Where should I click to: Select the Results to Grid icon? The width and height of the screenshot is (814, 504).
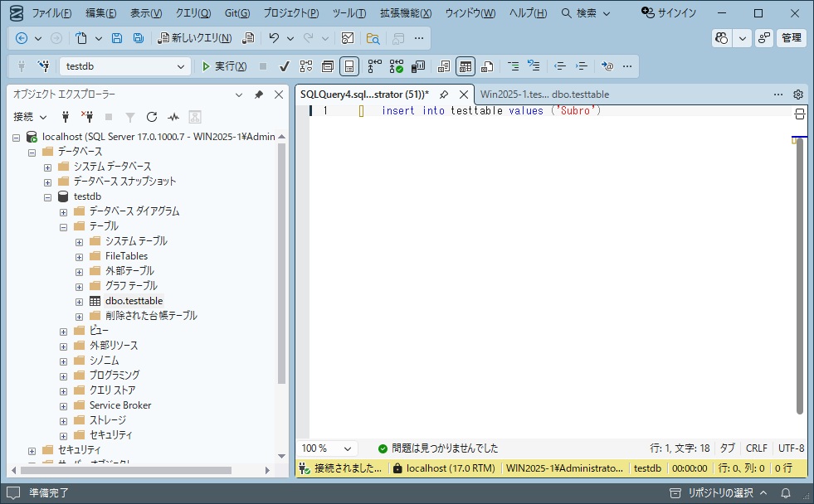click(x=466, y=65)
